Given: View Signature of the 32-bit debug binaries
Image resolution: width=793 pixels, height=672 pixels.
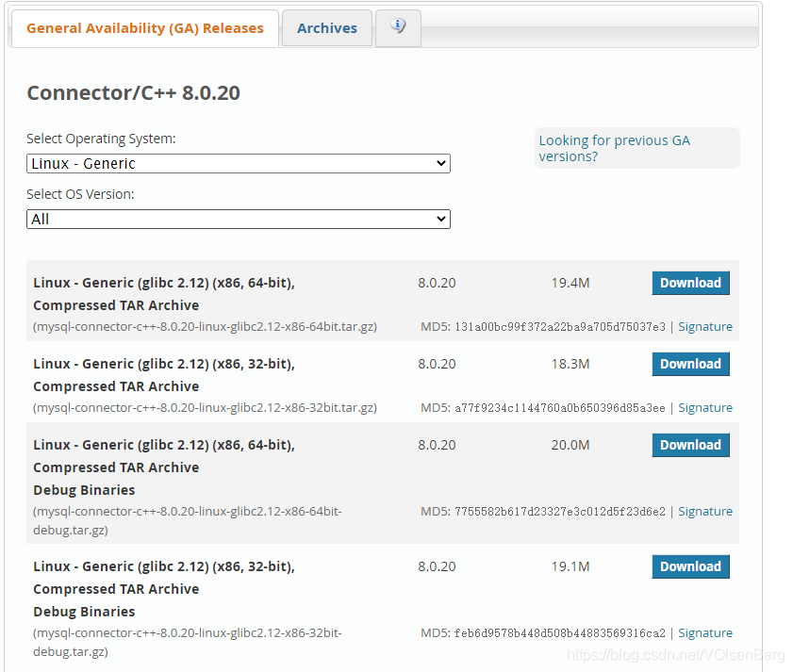Looking at the screenshot, I should click(705, 632).
